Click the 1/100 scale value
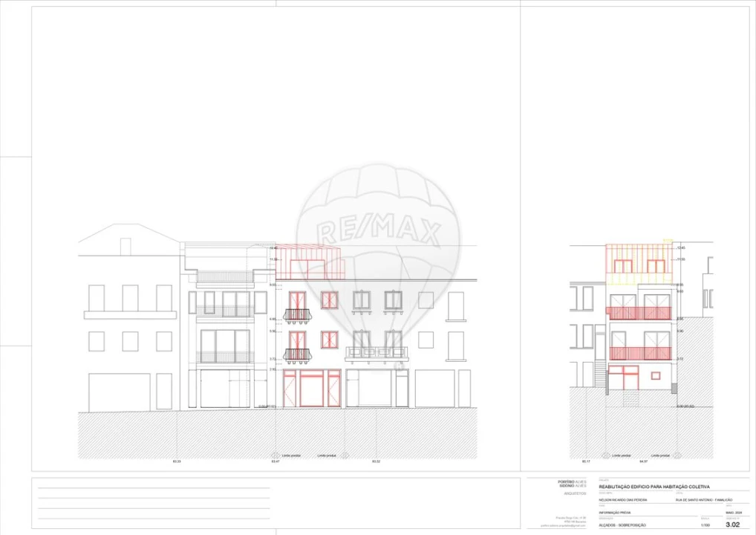 point(704,525)
